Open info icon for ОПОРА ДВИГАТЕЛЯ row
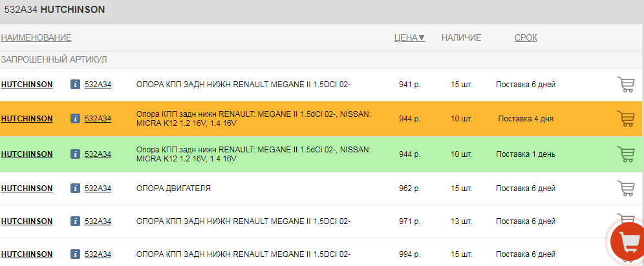 coord(75,189)
